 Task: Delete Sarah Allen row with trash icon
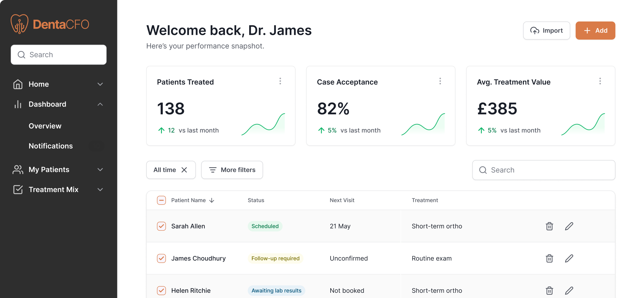(549, 226)
